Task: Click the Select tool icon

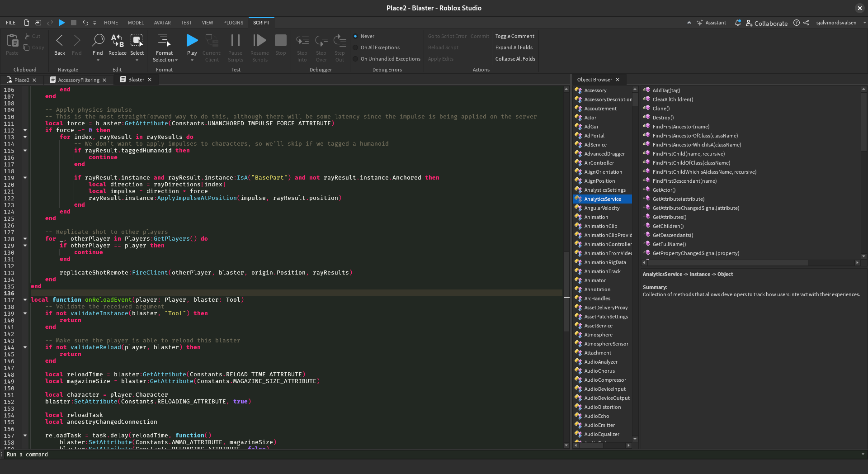Action: tap(137, 41)
